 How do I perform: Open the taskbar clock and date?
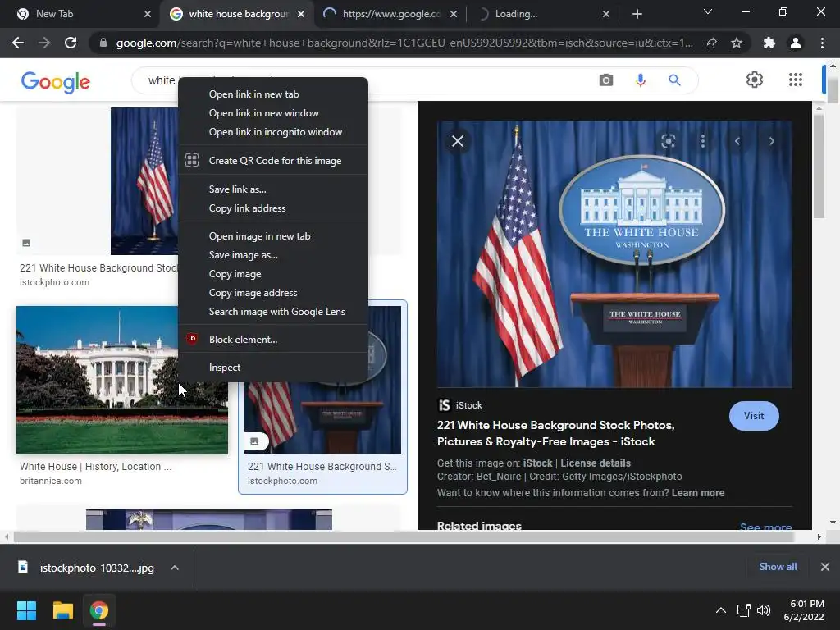(x=804, y=610)
